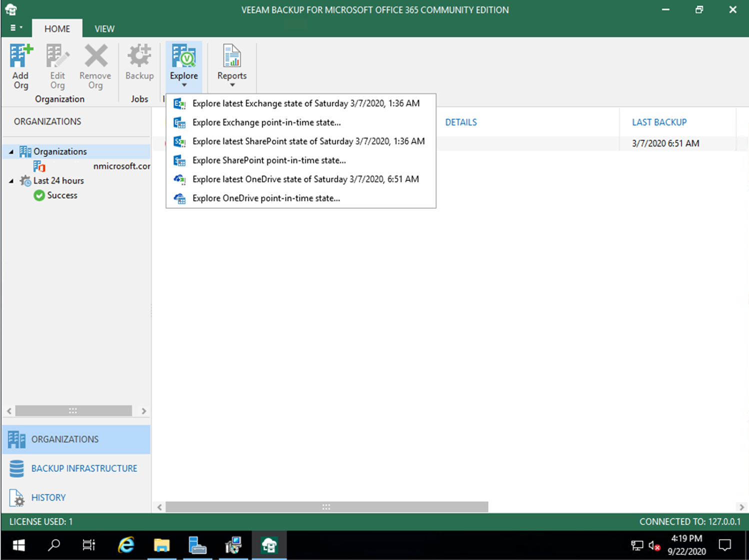
Task: Collapse the Last 24 hours tree node
Action: pos(11,181)
